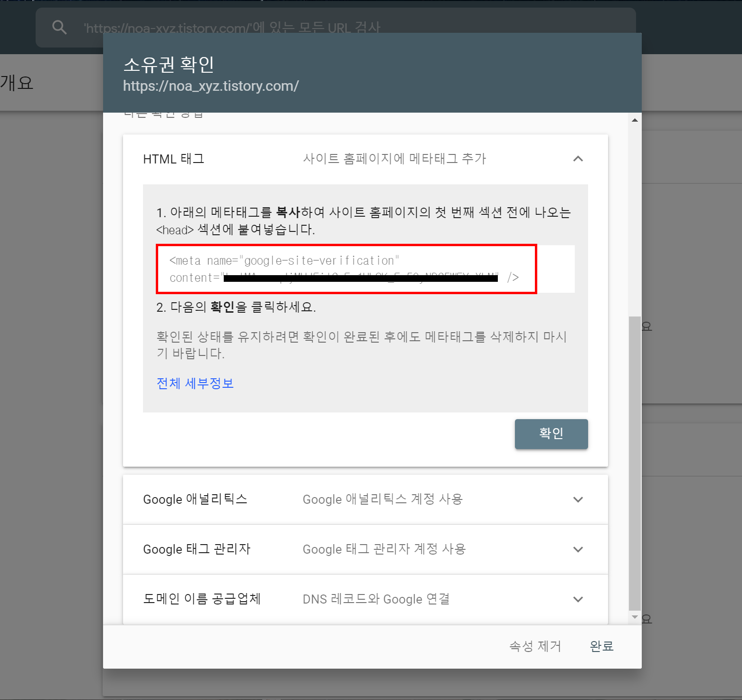Screen dimensions: 742x700
Task: Click Google 태그 관리자 계정 사용 description
Action: pos(384,549)
